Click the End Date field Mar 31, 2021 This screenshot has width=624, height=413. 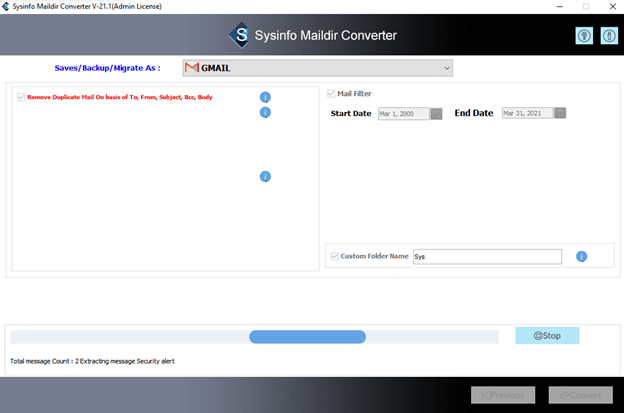(x=528, y=113)
